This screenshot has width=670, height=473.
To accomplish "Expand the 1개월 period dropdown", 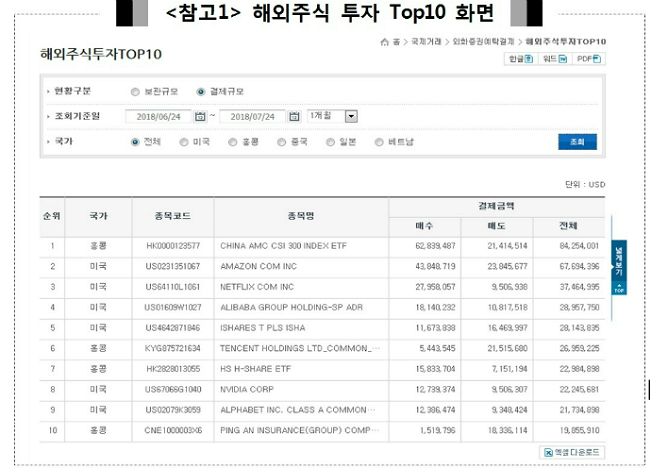I will coord(351,116).
